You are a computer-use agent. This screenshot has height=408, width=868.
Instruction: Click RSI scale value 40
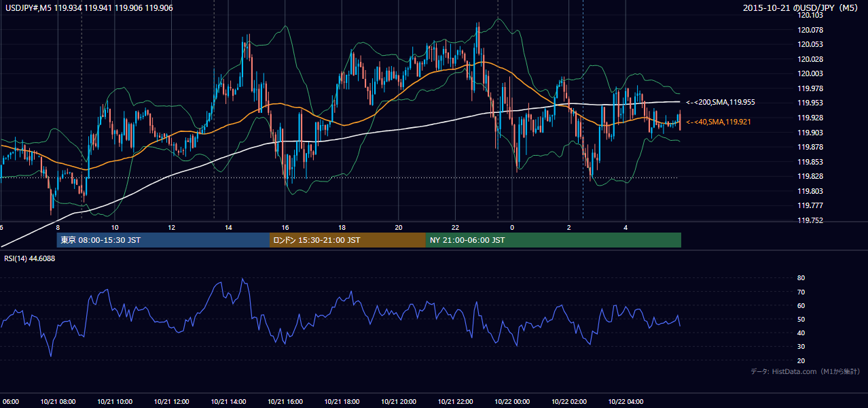click(801, 333)
